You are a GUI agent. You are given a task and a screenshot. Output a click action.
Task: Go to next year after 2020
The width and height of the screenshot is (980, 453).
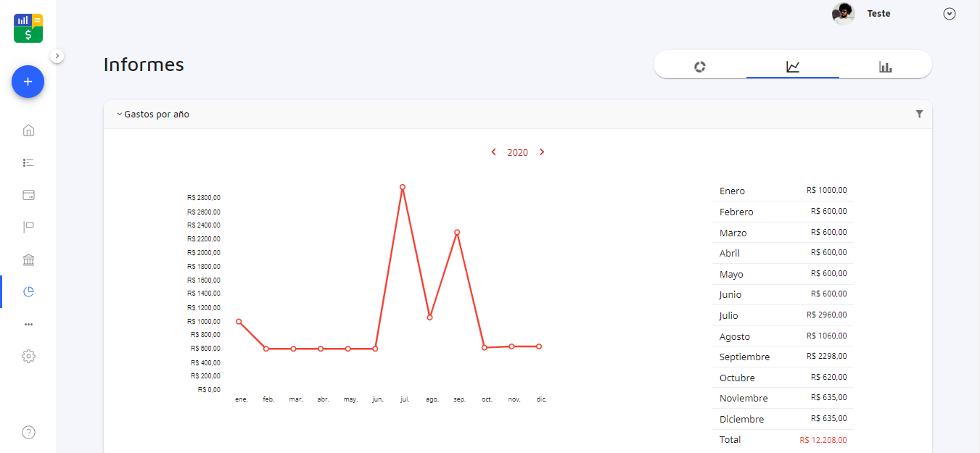tap(542, 152)
